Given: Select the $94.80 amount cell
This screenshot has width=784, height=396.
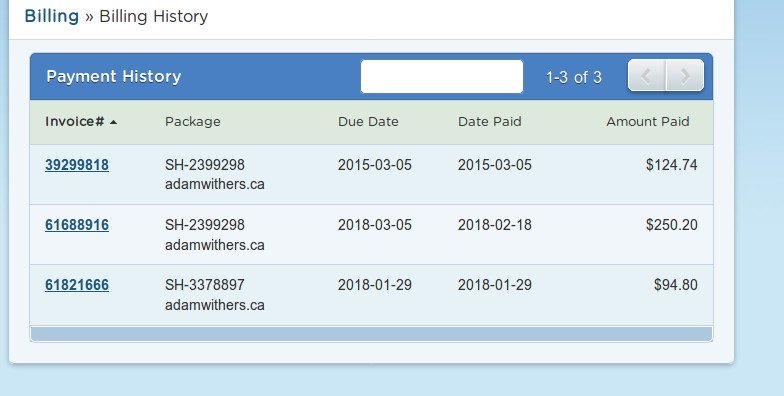Looking at the screenshot, I should 676,285.
